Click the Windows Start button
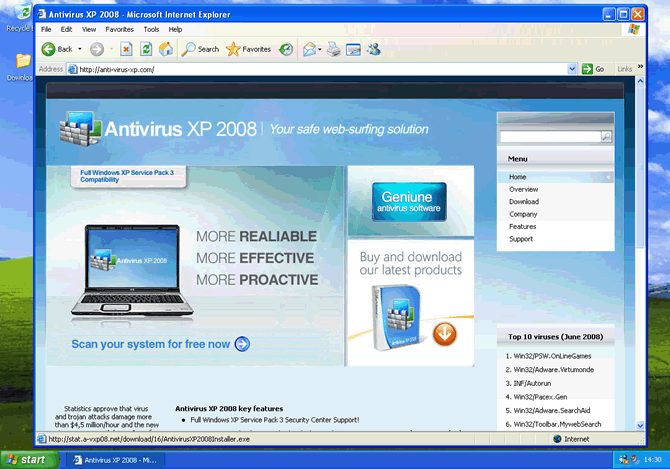 pyautogui.click(x=28, y=460)
